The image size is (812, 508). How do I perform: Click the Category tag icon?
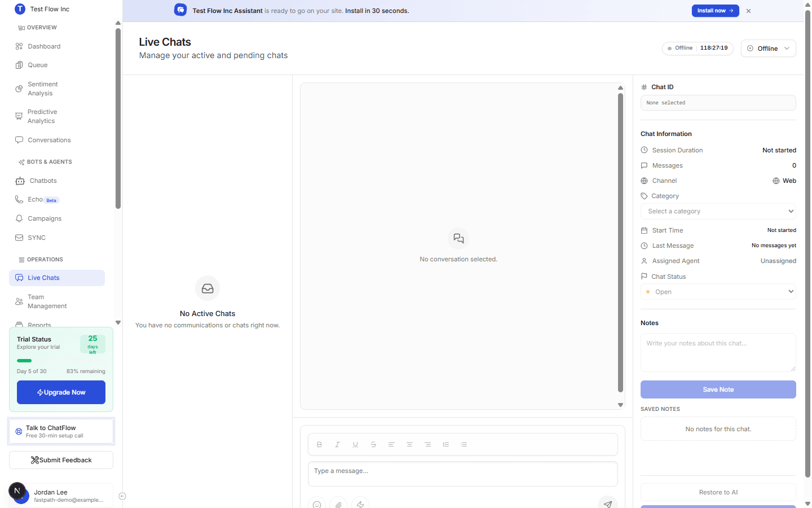(644, 196)
